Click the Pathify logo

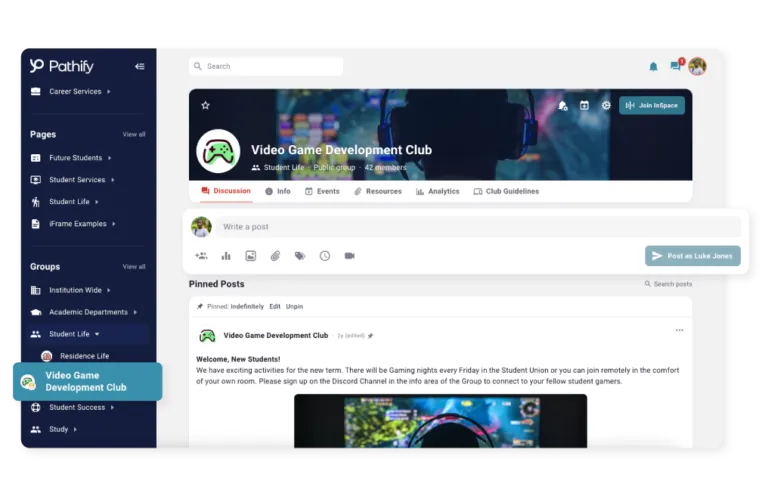pos(62,66)
